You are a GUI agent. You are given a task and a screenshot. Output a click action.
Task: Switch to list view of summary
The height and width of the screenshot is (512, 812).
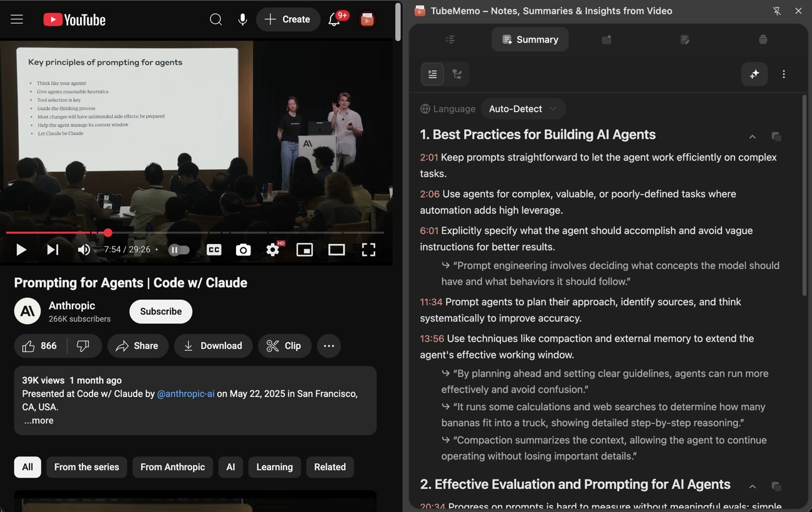pyautogui.click(x=432, y=74)
